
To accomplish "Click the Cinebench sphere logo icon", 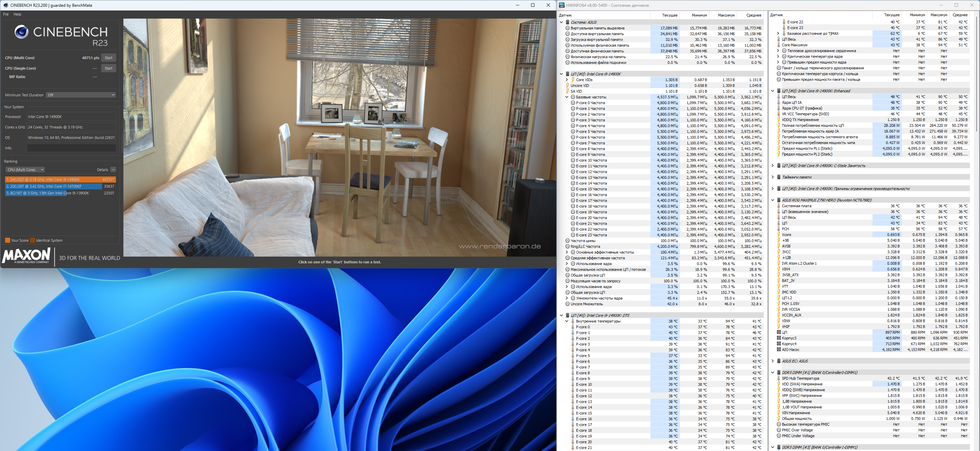I will 21,32.
